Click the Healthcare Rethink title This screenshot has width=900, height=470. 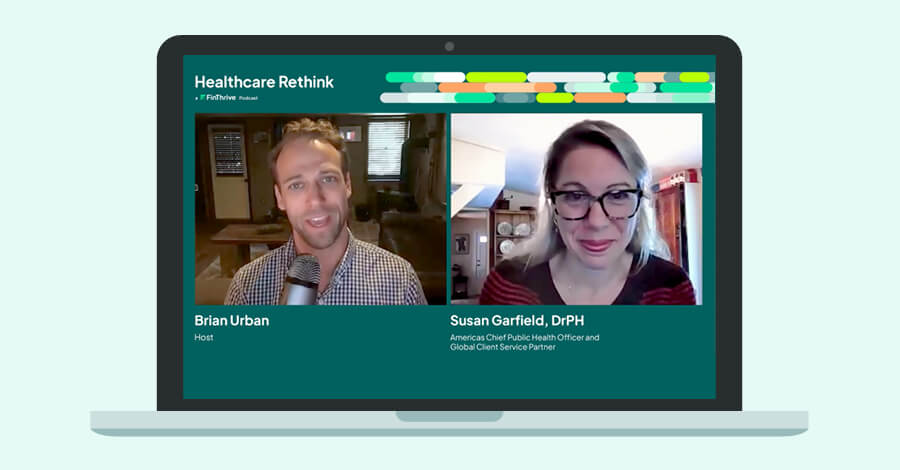(264, 82)
